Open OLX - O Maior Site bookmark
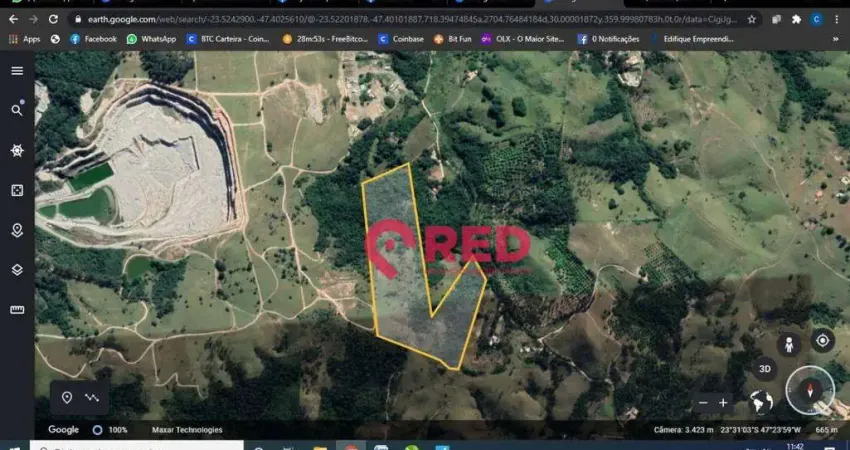The image size is (850, 450). pos(523,39)
